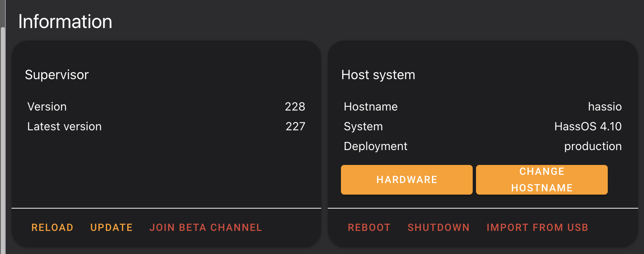644x254 pixels.
Task: Click inside the empty Supervisor card area
Action: click(x=165, y=173)
